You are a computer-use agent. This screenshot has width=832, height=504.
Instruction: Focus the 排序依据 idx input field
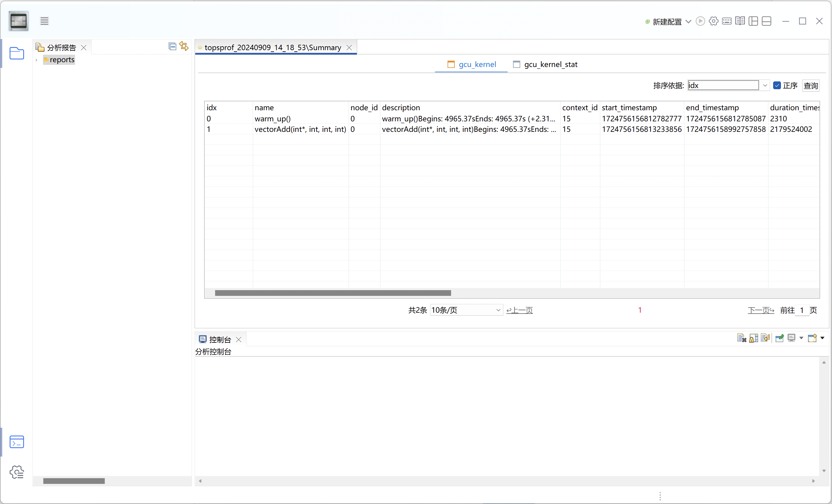coord(723,85)
